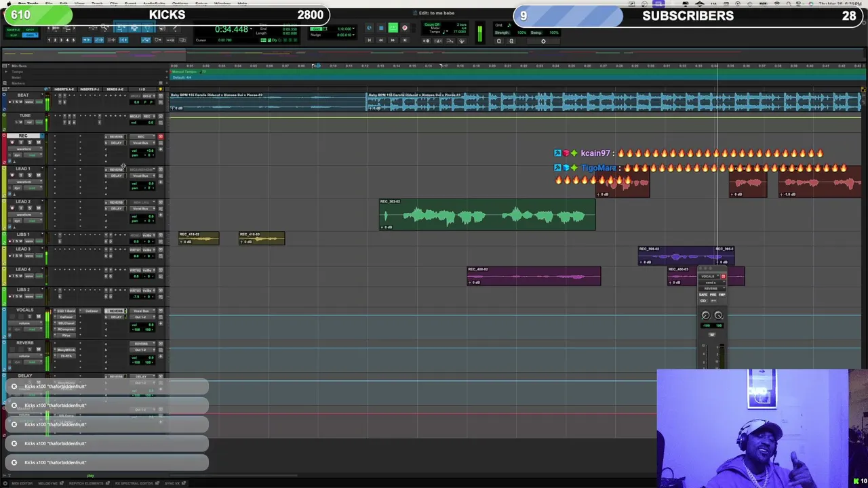Open the main counter format dropdown
868x488 pixels.
coord(252,30)
